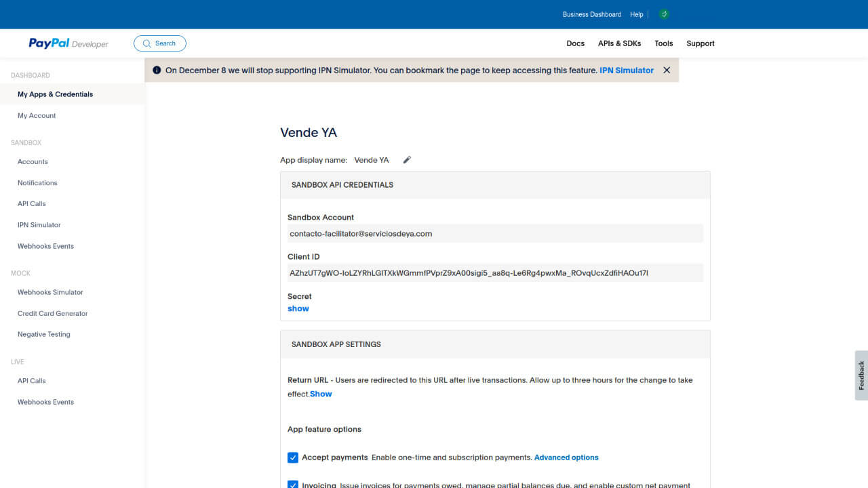Select the Client ID value field
Image resolution: width=868 pixels, height=488 pixels.
(495, 273)
